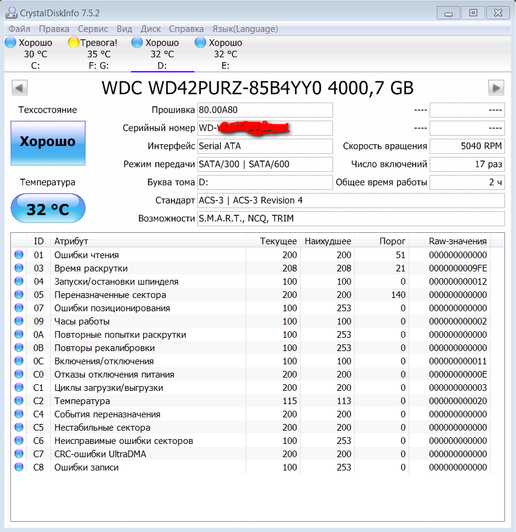The width and height of the screenshot is (516, 532).
Task: Click status icon for Нестабильные сектора
Action: 19,427
